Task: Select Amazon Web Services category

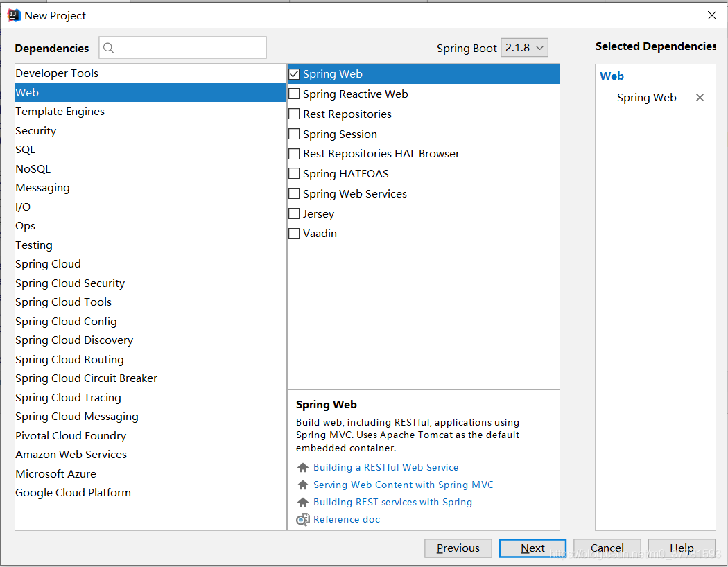Action: tap(150, 455)
